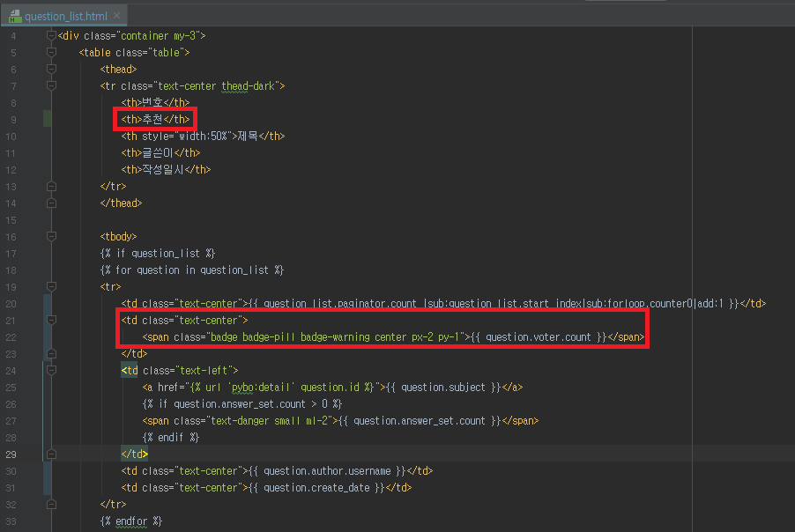Collapse the tr fold marker on line 19
Image resolution: width=795 pixels, height=532 pixels.
[51, 287]
